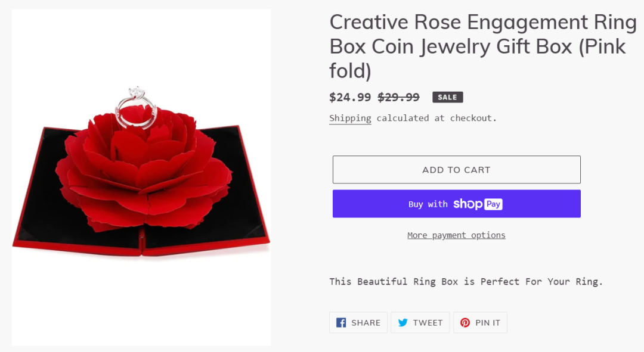Image resolution: width=644 pixels, height=352 pixels.
Task: Click the SALE badge
Action: tap(447, 97)
